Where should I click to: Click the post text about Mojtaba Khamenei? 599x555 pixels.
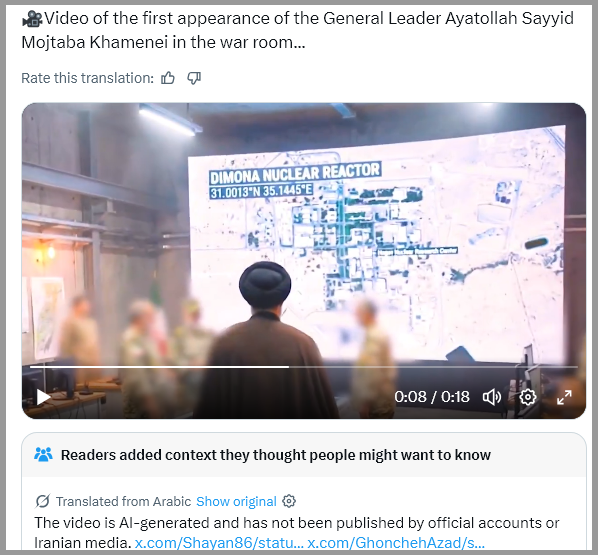click(x=298, y=30)
